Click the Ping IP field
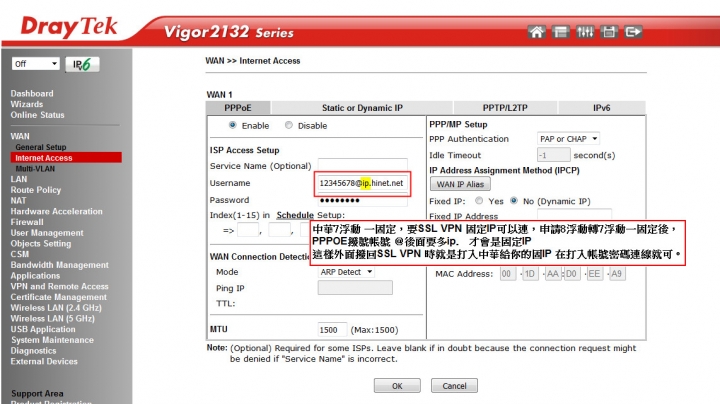This screenshot has width=720, height=404. [355, 288]
